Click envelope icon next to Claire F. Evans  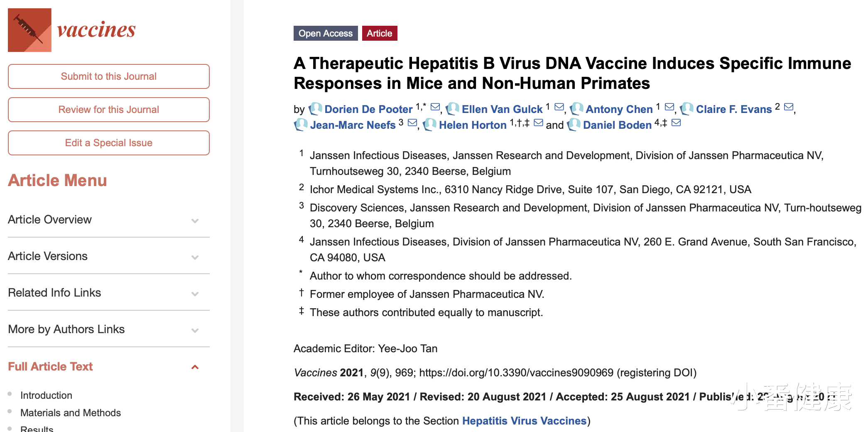pos(788,107)
